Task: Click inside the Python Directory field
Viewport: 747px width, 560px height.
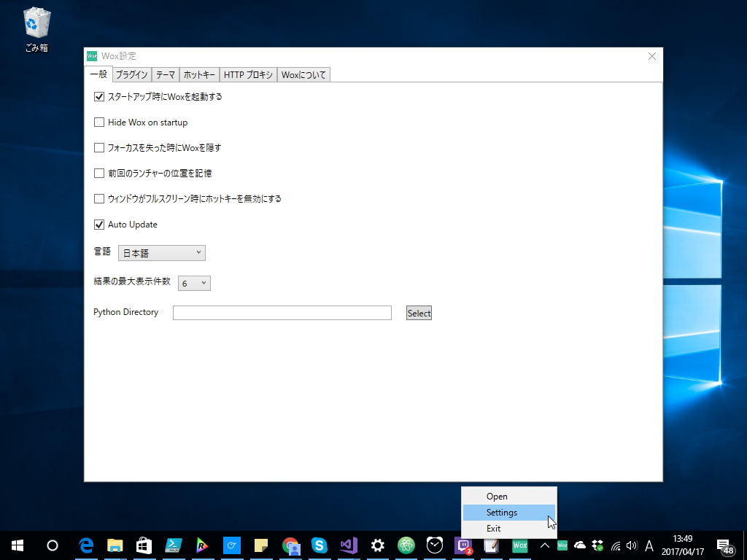Action: tap(282, 312)
